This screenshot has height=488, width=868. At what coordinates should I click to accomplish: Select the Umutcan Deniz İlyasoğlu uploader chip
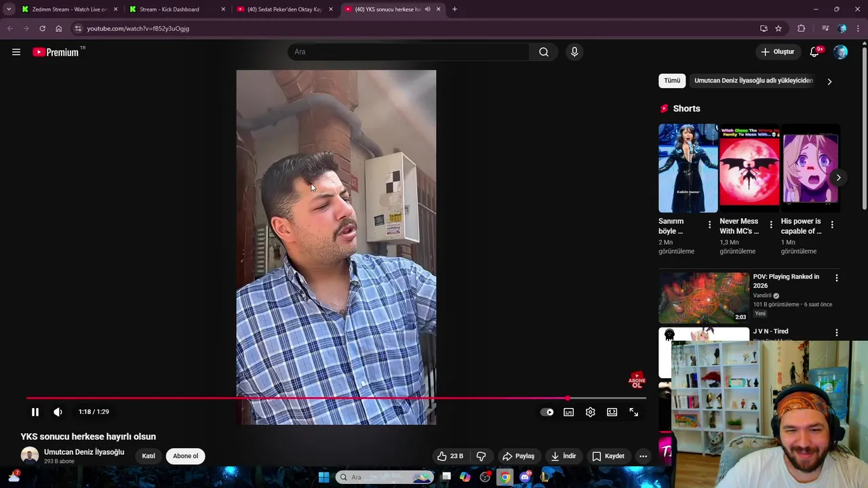pyautogui.click(x=753, y=81)
